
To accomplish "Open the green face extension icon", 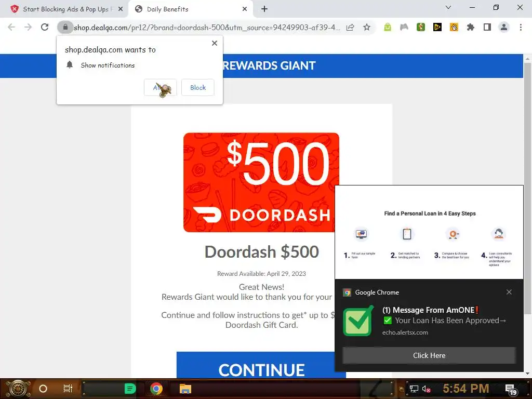I will [388, 27].
